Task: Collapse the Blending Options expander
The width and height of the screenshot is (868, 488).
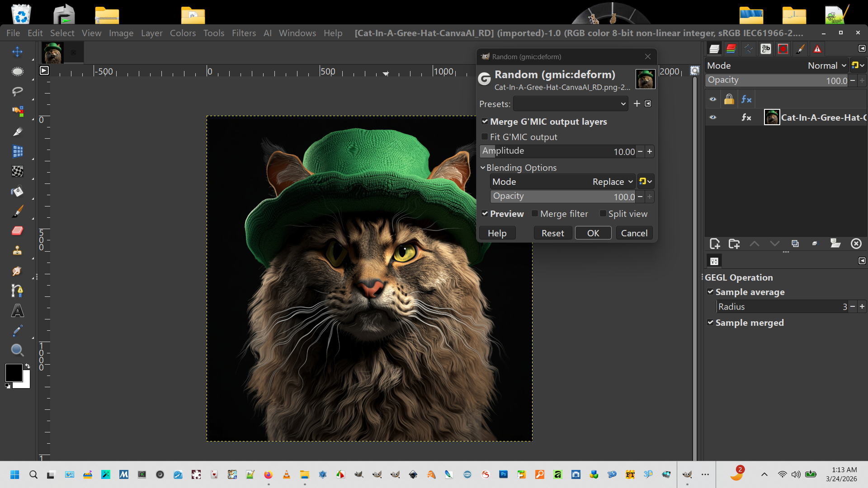Action: pos(483,168)
